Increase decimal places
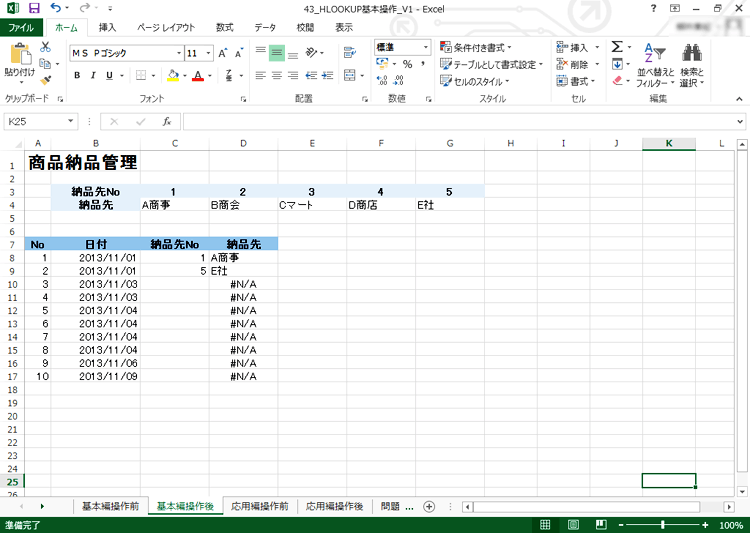 tap(382, 80)
